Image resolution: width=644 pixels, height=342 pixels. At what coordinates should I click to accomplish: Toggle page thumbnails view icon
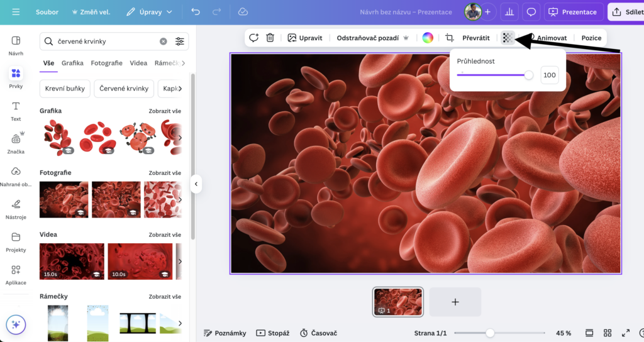click(x=589, y=333)
